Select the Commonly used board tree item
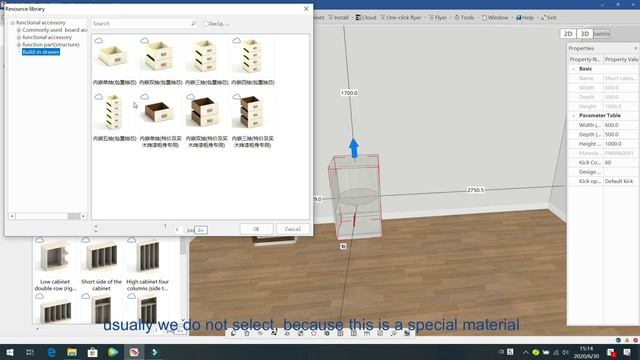 (x=55, y=30)
